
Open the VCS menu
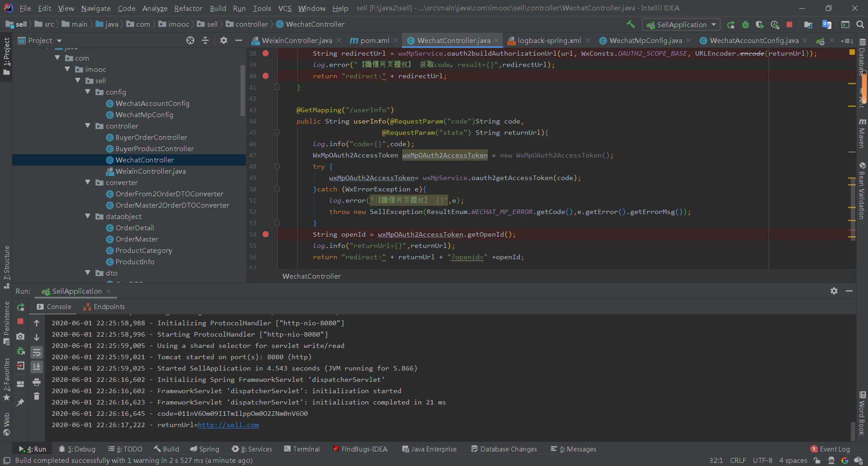coord(285,8)
